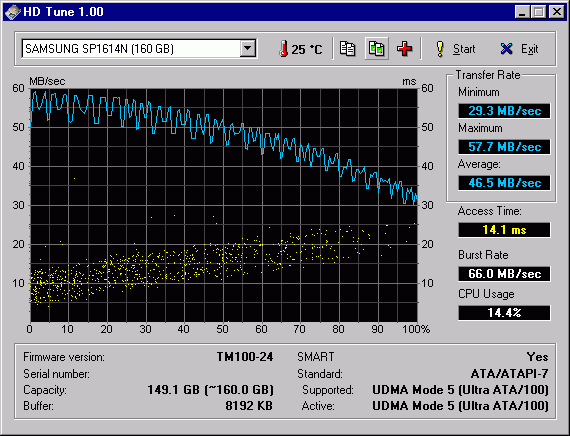Click the benchmark graph area
The height and width of the screenshot is (436, 570).
pyautogui.click(x=224, y=205)
